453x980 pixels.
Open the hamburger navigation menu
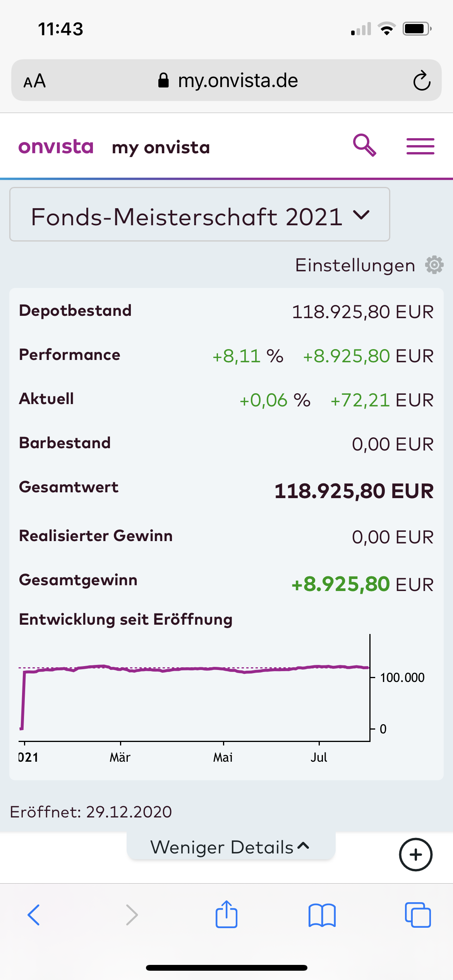[x=420, y=146]
